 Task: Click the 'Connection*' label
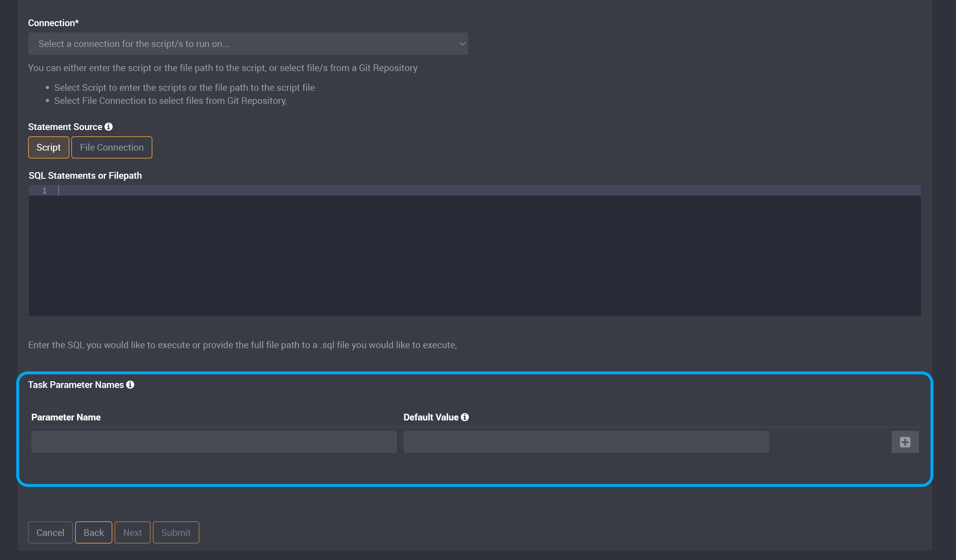[x=53, y=23]
